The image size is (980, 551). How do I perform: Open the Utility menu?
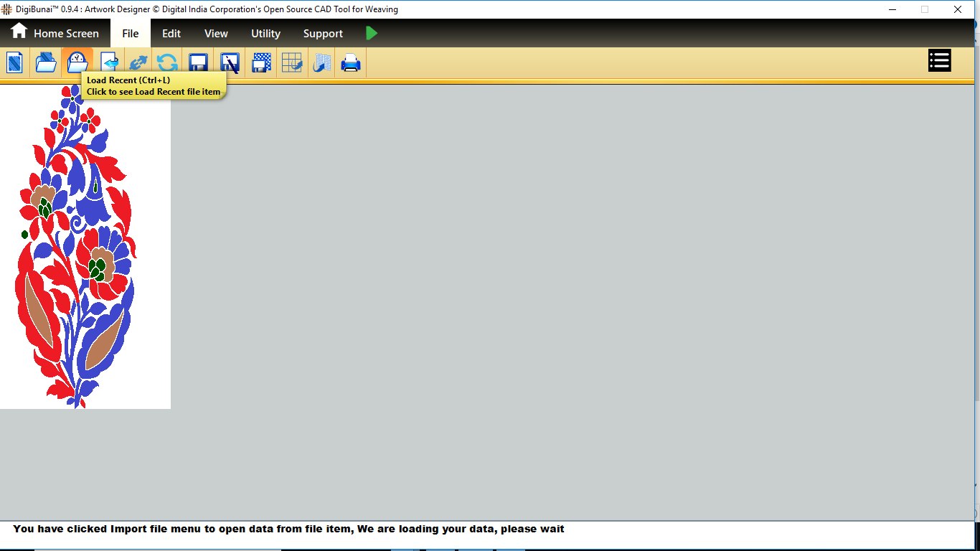pos(265,33)
